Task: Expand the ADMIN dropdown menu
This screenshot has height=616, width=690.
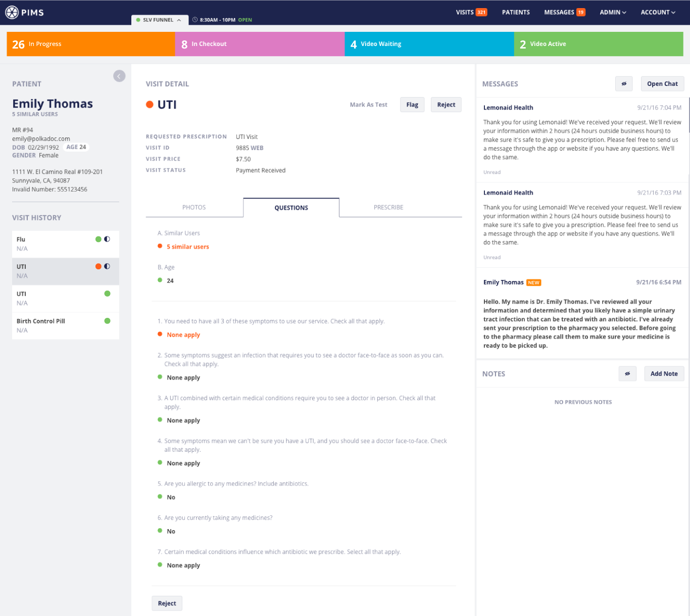Action: [x=613, y=12]
